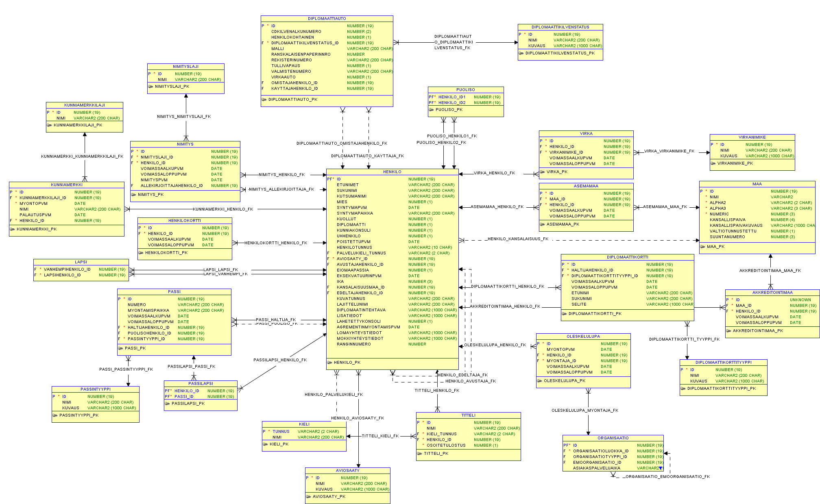Viewport: 820px width, 504px height.
Task: Select the RANGINNUMERO column in HENKILO
Action: click(x=392, y=344)
